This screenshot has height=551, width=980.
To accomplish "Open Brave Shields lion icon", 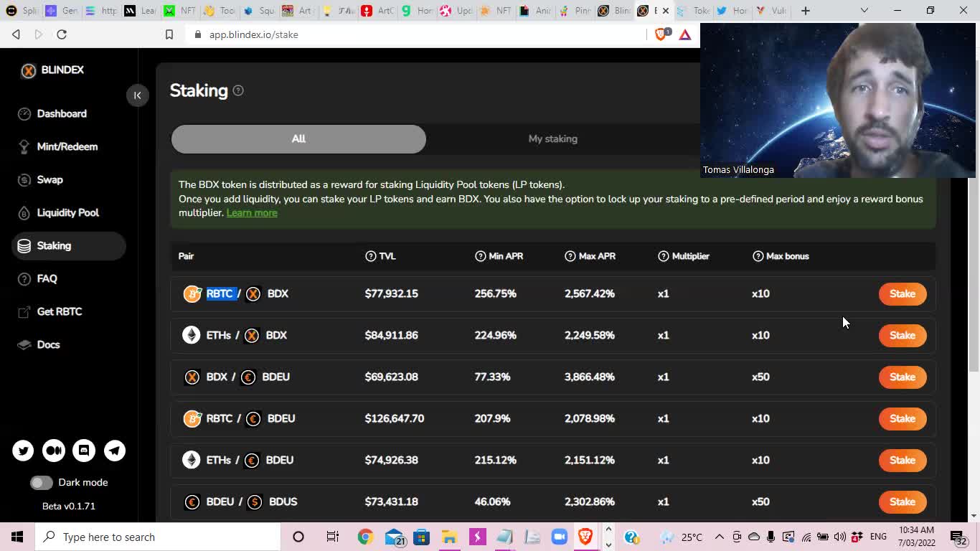I will click(x=661, y=34).
